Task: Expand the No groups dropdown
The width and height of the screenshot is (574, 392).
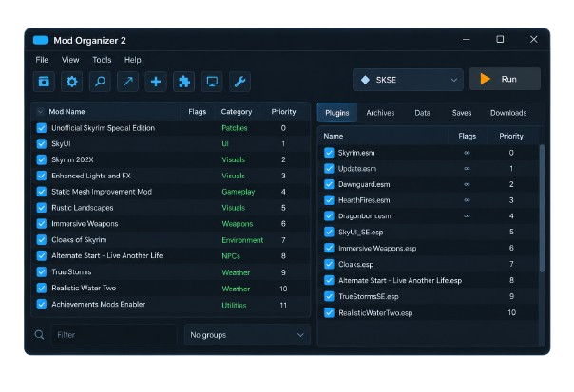Action: [x=247, y=335]
